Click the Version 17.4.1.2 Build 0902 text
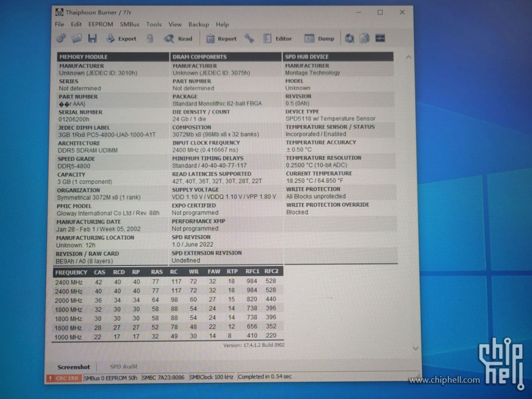 (254, 345)
